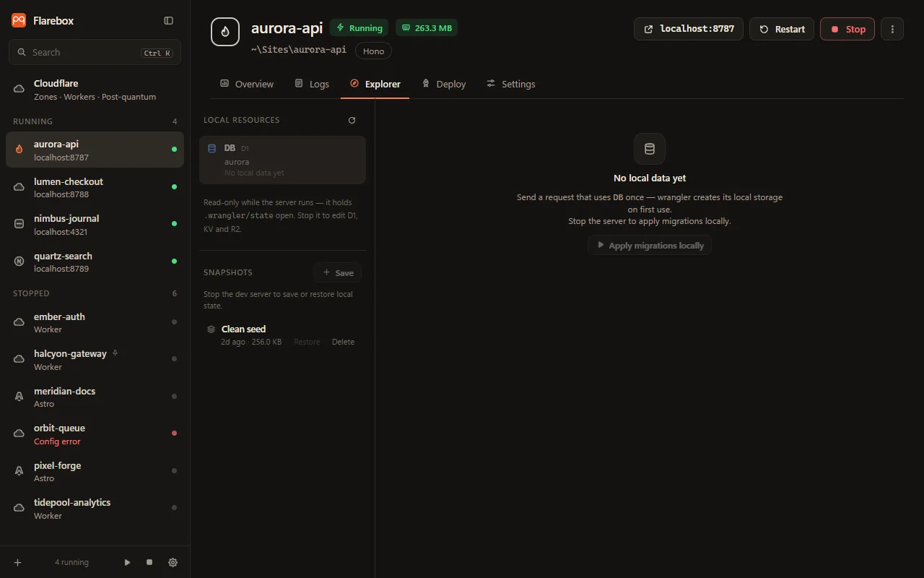Toggle the sidebar collapse icon
Screen dimensions: 924x578
click(169, 21)
